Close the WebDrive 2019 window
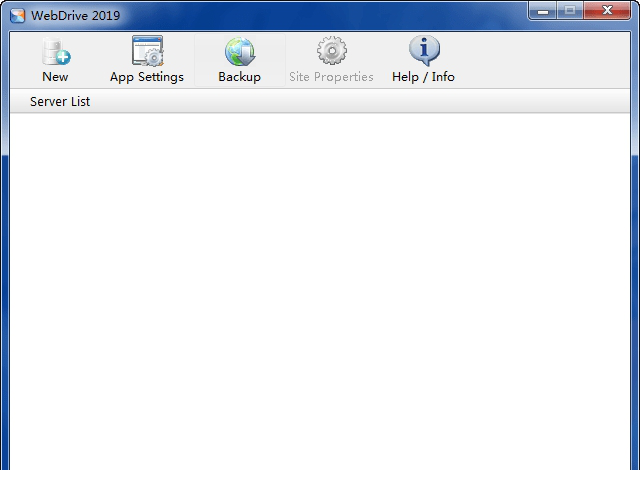The width and height of the screenshot is (640, 488). click(x=607, y=11)
